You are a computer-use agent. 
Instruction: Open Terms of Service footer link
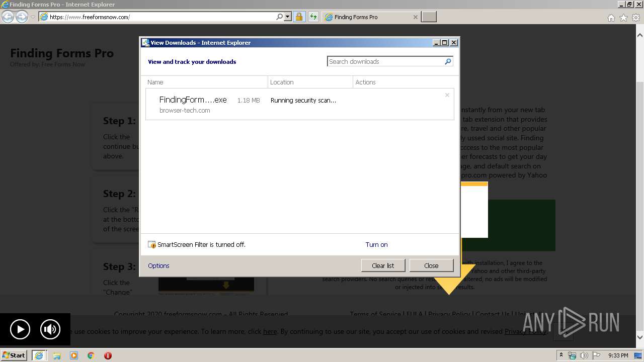coord(375,314)
